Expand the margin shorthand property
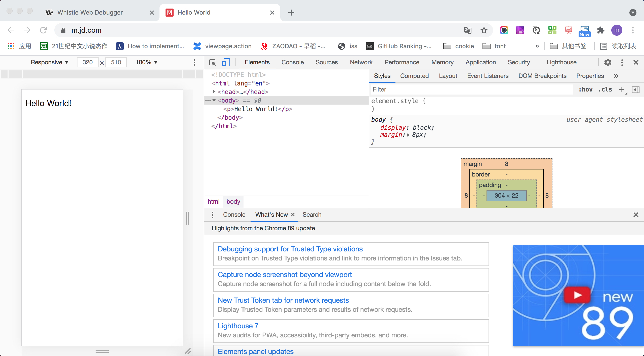This screenshot has width=644, height=356. coord(408,135)
